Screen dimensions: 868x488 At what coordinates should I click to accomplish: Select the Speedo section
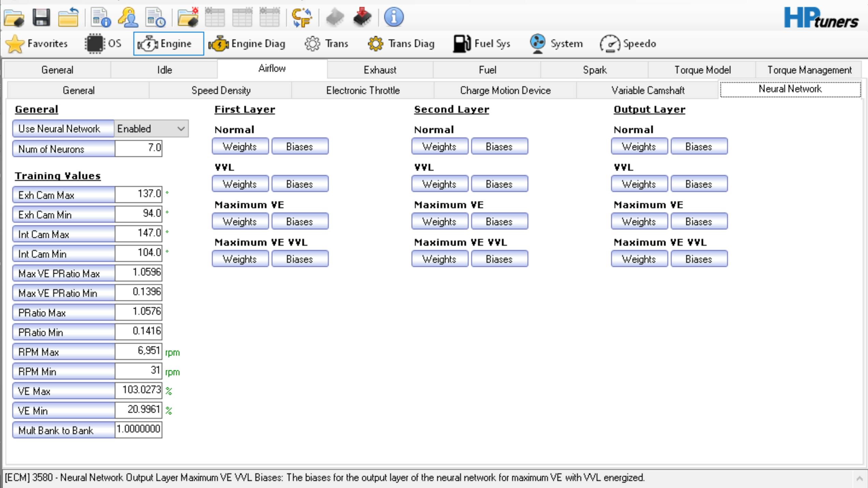coord(630,43)
